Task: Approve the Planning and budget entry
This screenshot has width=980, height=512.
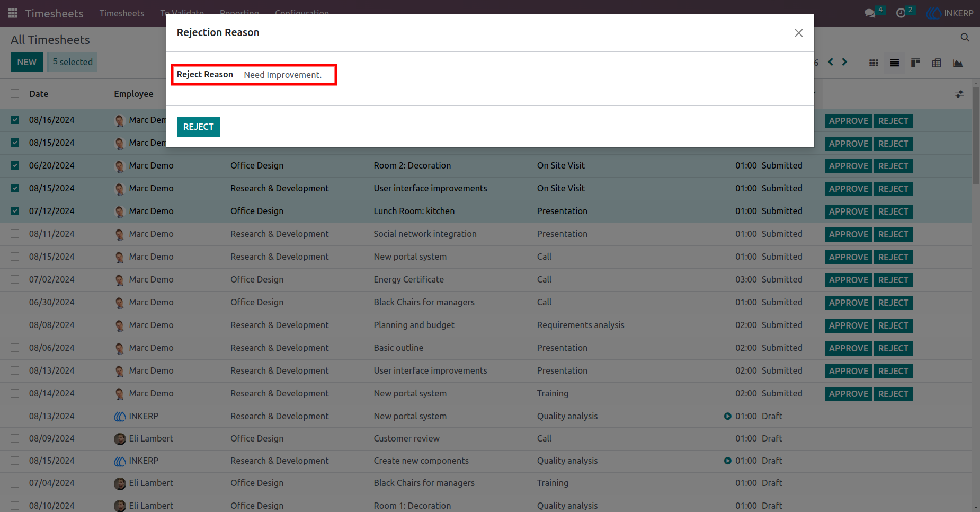Action: 848,325
